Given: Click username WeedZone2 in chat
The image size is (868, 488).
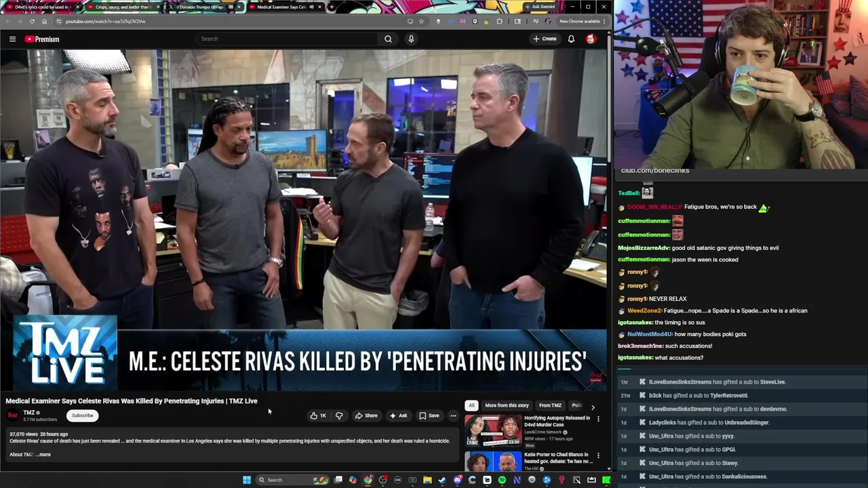Looking at the screenshot, I should coord(644,310).
